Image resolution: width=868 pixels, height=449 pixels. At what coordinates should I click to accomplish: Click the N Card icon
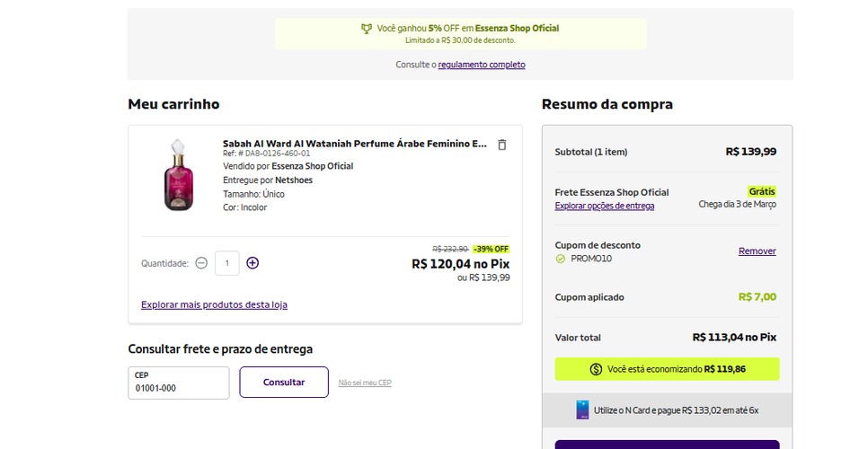pos(582,410)
